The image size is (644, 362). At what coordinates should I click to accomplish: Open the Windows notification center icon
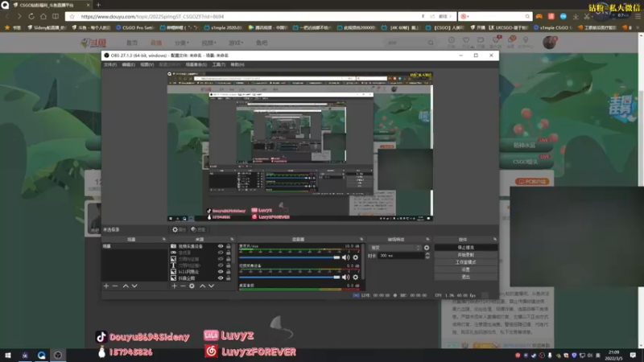[633, 355]
